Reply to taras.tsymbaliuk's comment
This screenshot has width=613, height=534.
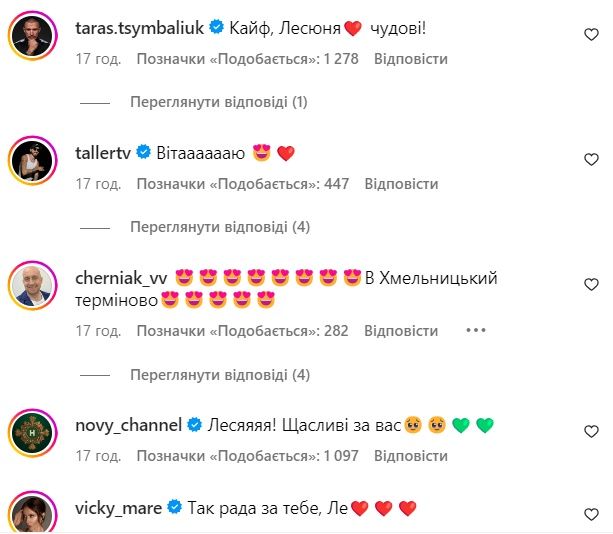tap(411, 59)
